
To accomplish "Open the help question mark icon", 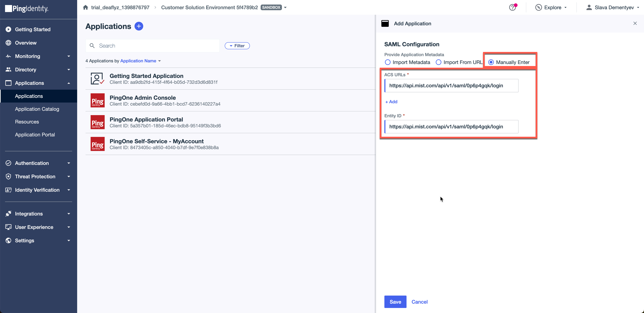I will [x=512, y=8].
